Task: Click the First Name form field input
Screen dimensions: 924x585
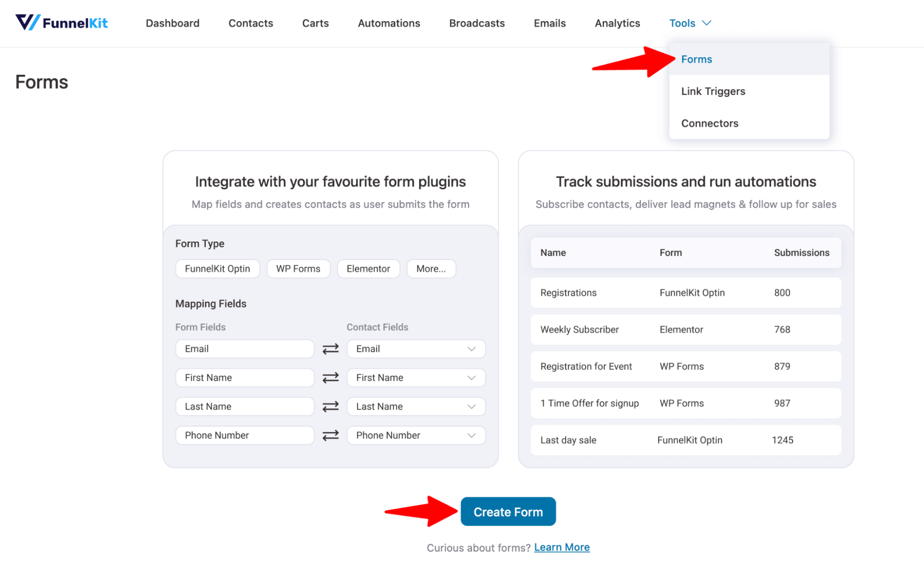Action: (245, 378)
